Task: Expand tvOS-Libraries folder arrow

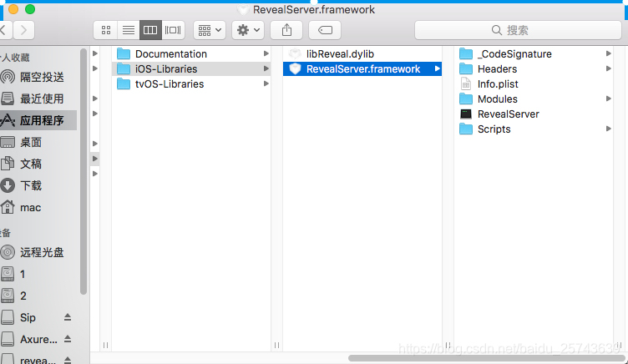Action: [x=266, y=84]
